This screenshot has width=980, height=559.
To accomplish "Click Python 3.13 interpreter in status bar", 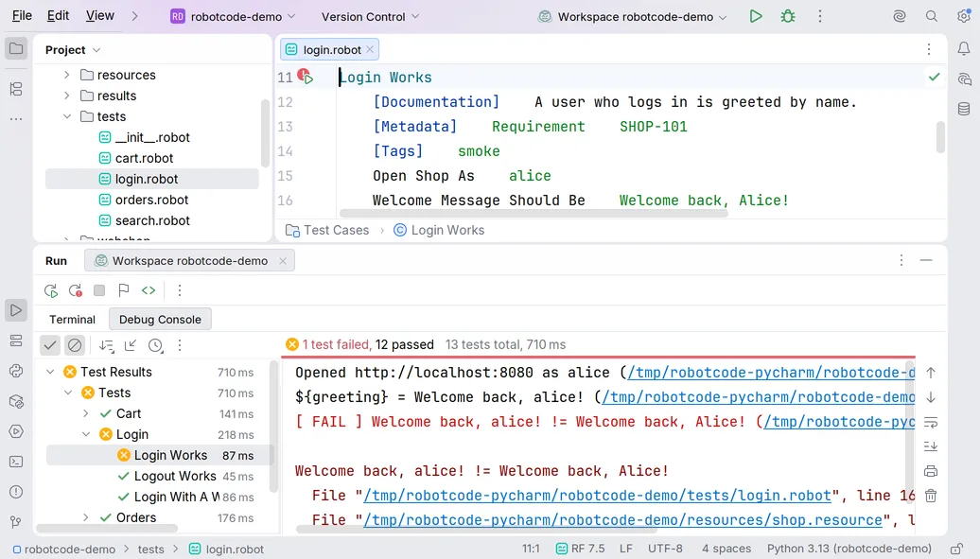I will point(849,549).
